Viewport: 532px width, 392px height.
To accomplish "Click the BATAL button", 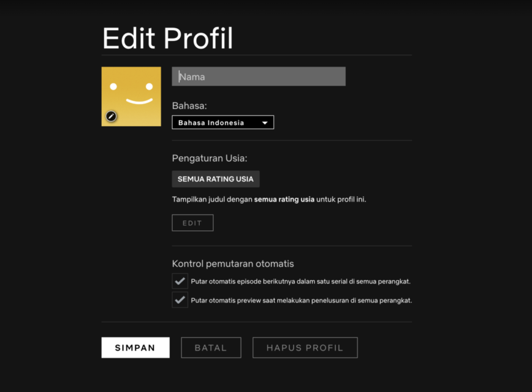I will (x=211, y=347).
